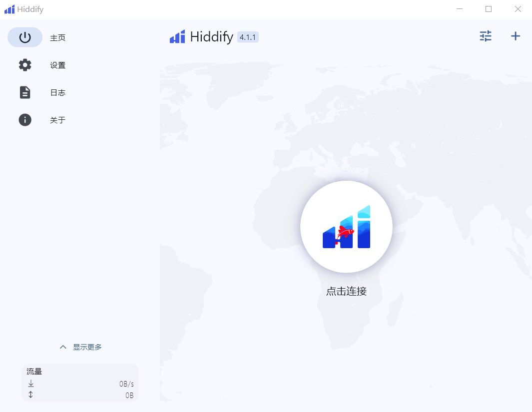This screenshot has width=532, height=412.
Task: Click the 关于 info circle icon
Action: coord(25,120)
